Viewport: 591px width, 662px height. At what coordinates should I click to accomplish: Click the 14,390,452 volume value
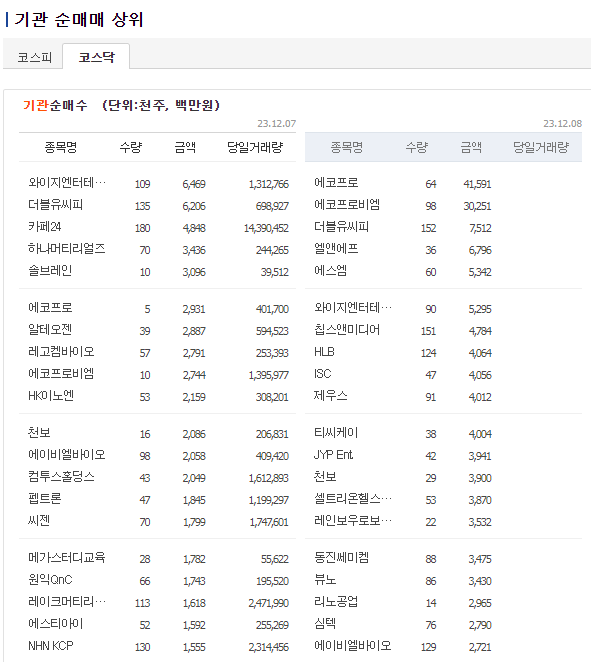click(266, 228)
